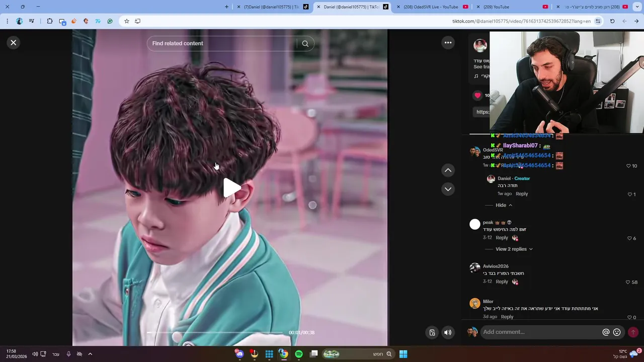
Task: Click the orange extension icon in toolbar
Action: (x=74, y=21)
